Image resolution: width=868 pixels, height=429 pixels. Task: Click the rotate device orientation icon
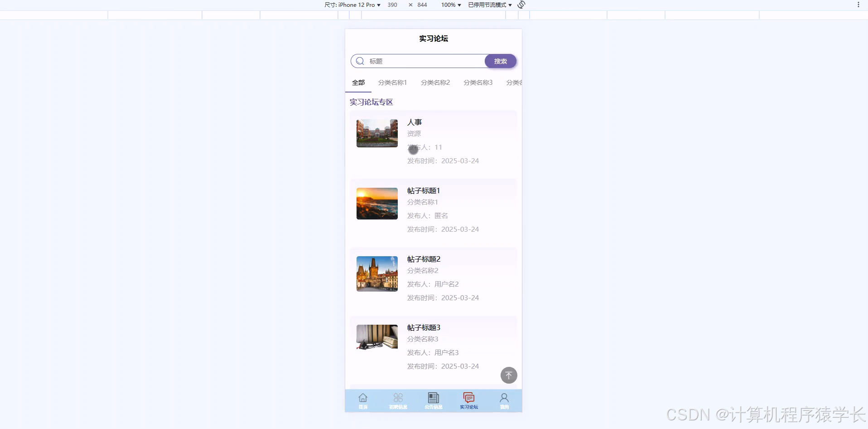521,5
